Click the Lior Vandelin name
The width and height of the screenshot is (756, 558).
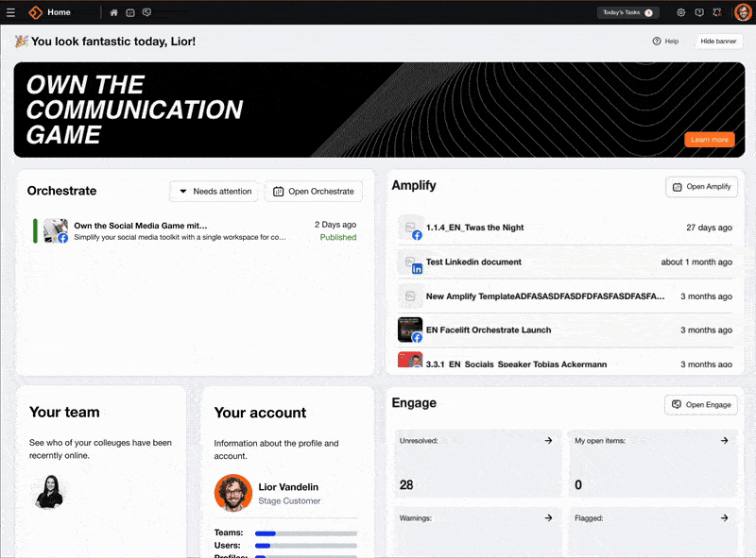(x=288, y=487)
